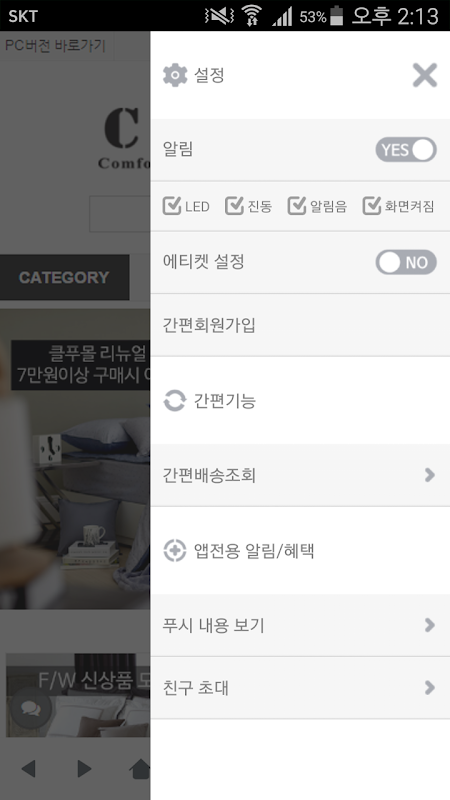Toggle the 알림 YES switch off
This screenshot has width=450, height=800.
coord(406,149)
